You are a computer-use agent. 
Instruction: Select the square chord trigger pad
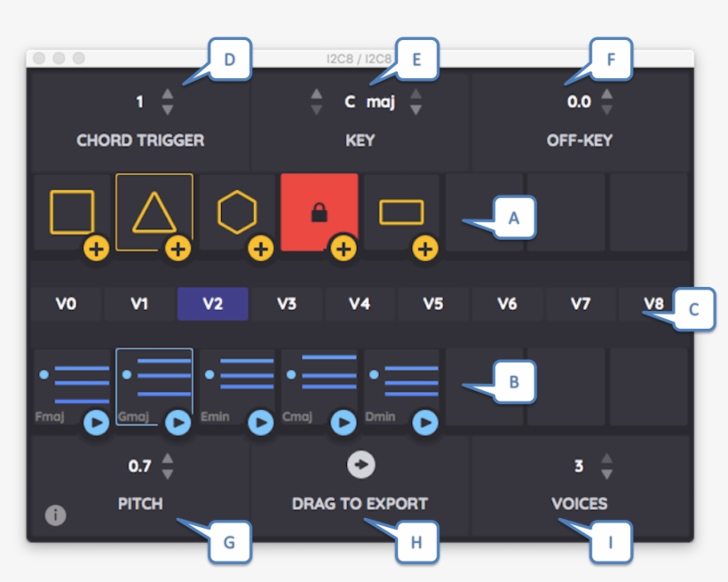[x=71, y=210]
